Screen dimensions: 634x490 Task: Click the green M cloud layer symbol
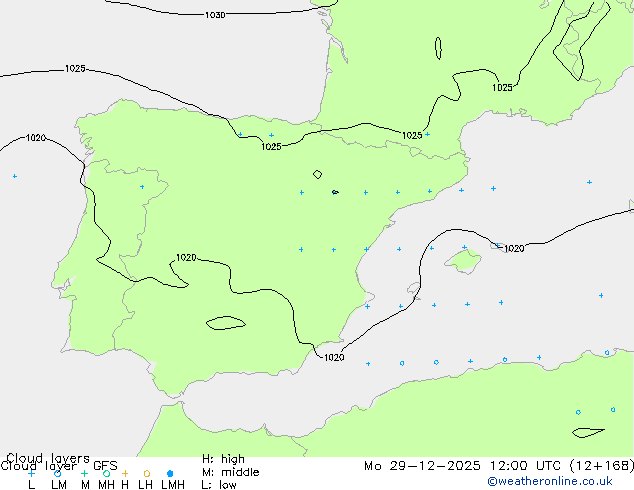pyautogui.click(x=85, y=473)
